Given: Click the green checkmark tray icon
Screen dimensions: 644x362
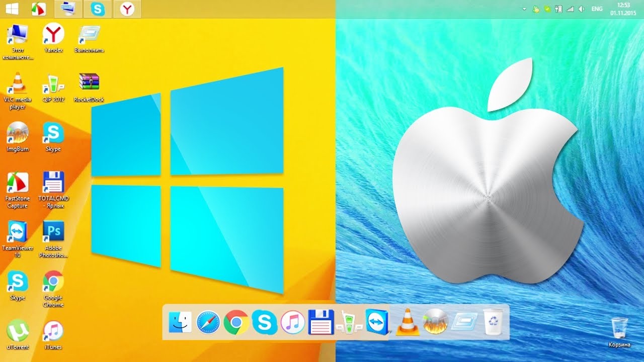Looking at the screenshot, I should 547,9.
